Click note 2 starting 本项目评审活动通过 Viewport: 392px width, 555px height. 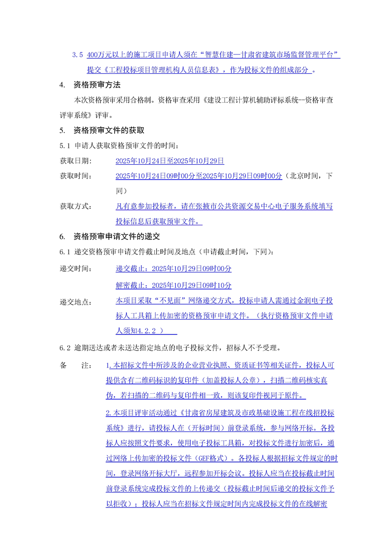click(x=220, y=413)
